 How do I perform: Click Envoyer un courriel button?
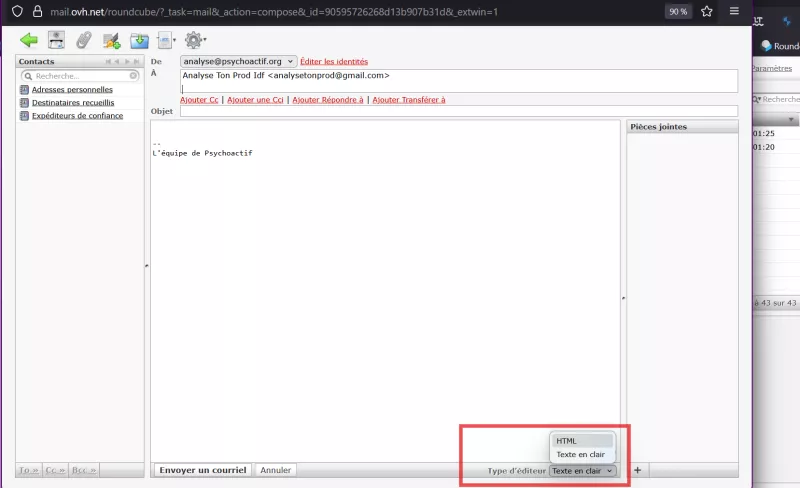(203, 470)
